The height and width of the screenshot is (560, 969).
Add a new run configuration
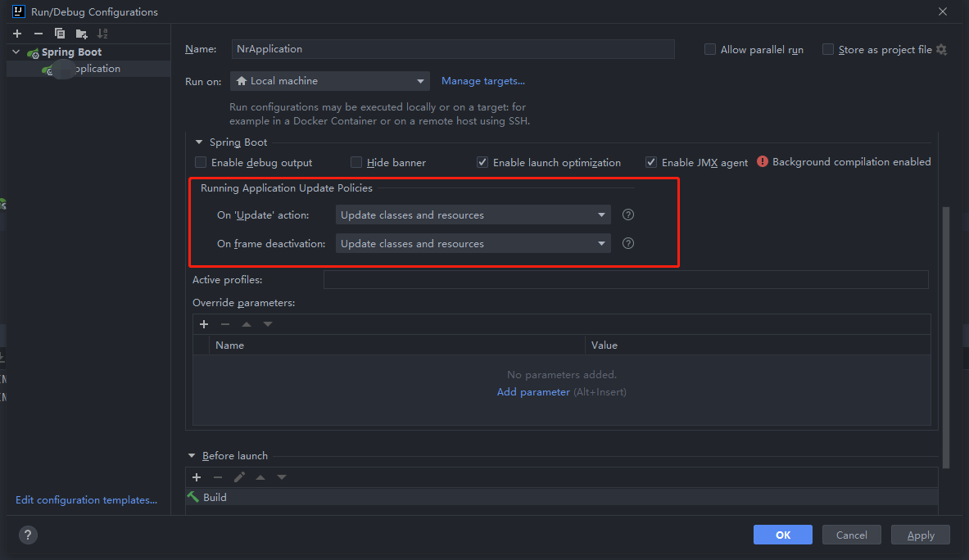17,34
